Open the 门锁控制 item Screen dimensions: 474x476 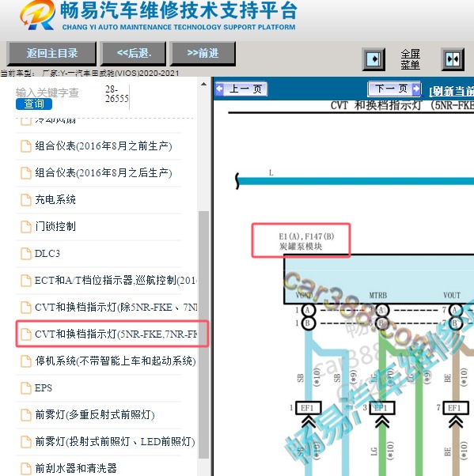click(x=55, y=226)
